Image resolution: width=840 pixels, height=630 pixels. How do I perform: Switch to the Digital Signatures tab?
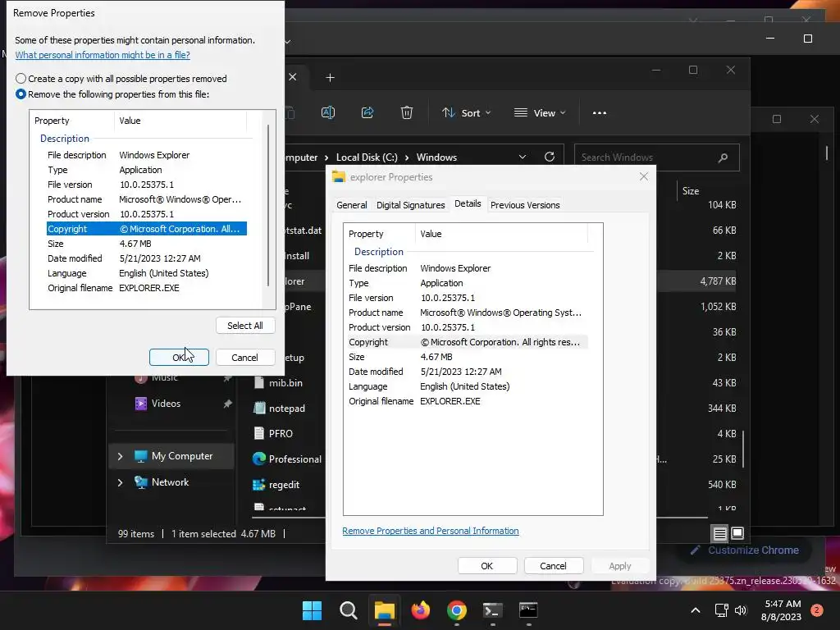point(410,205)
